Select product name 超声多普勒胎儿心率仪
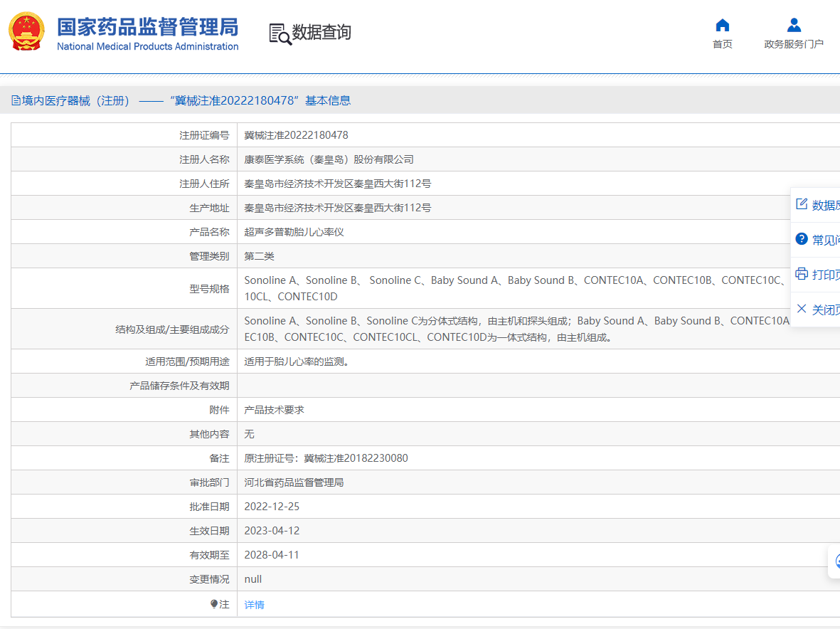Image resolution: width=840 pixels, height=629 pixels. point(294,232)
